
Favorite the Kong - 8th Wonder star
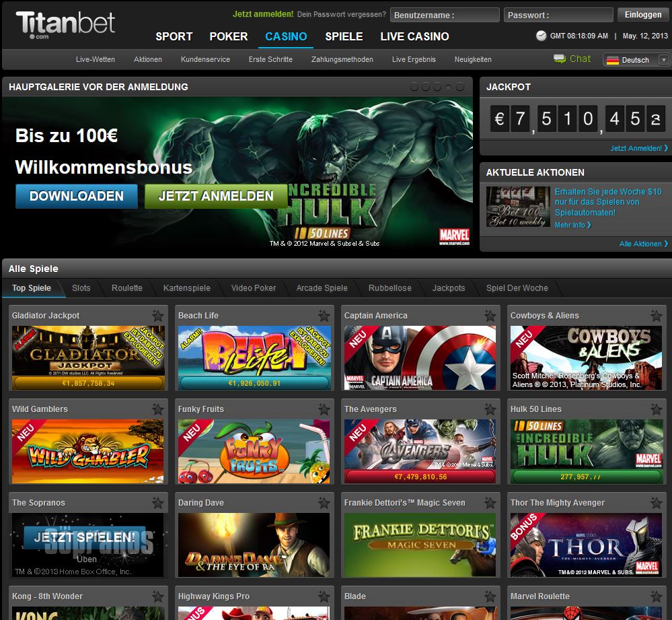click(x=157, y=596)
